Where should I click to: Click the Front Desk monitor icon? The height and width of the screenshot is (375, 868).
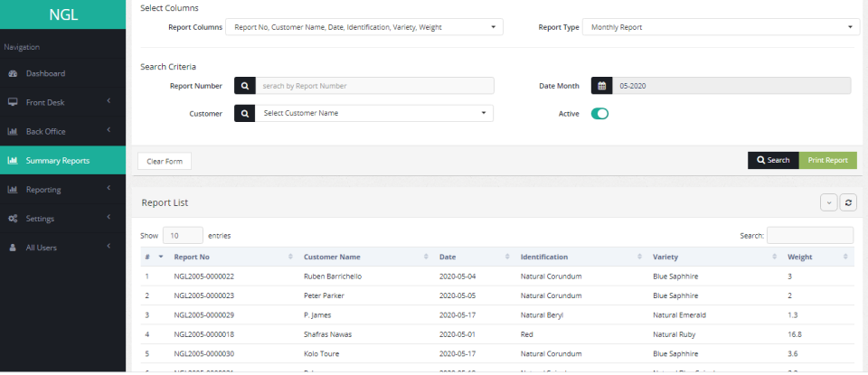13,102
